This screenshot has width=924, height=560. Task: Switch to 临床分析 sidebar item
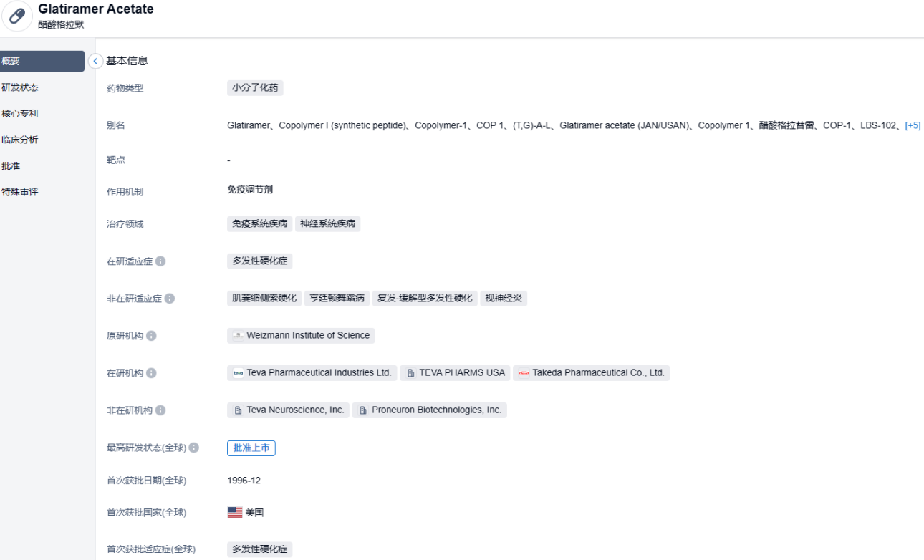click(20, 140)
